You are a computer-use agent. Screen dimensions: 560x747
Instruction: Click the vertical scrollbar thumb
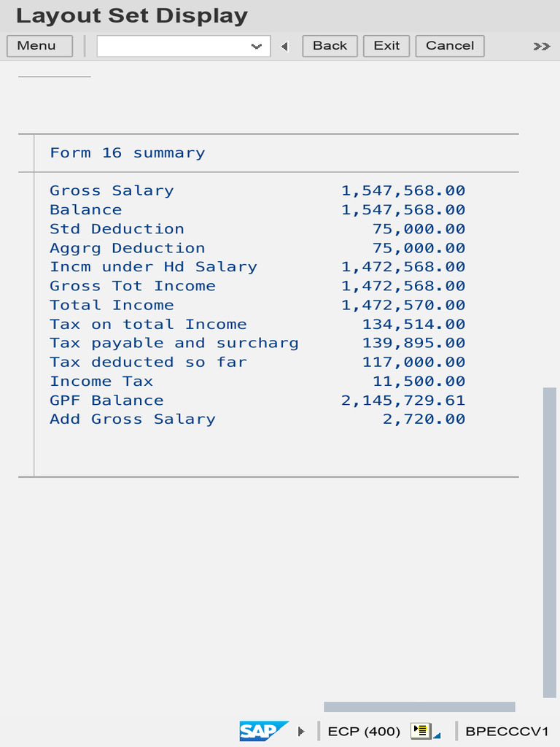tap(550, 542)
